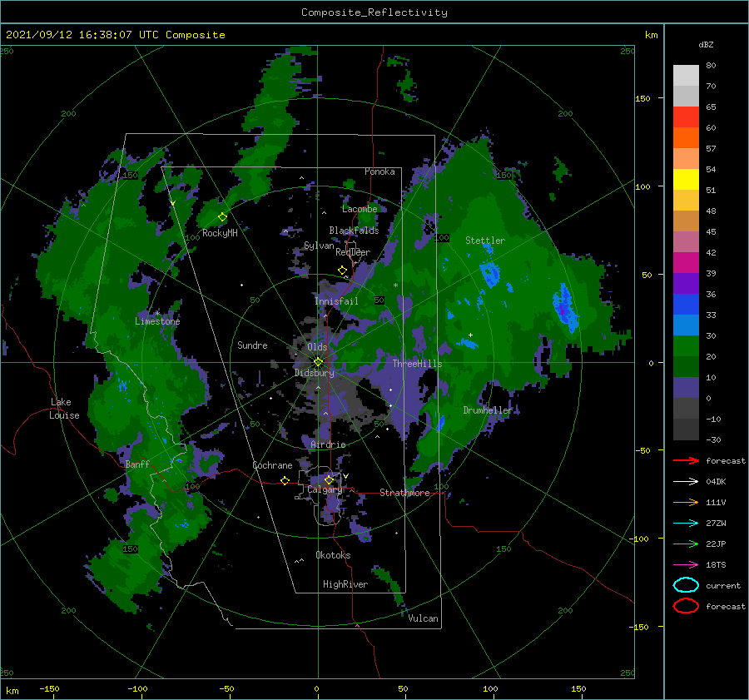Click the red forecast arrow in legend
This screenshot has width=749, height=700.
[x=686, y=460]
